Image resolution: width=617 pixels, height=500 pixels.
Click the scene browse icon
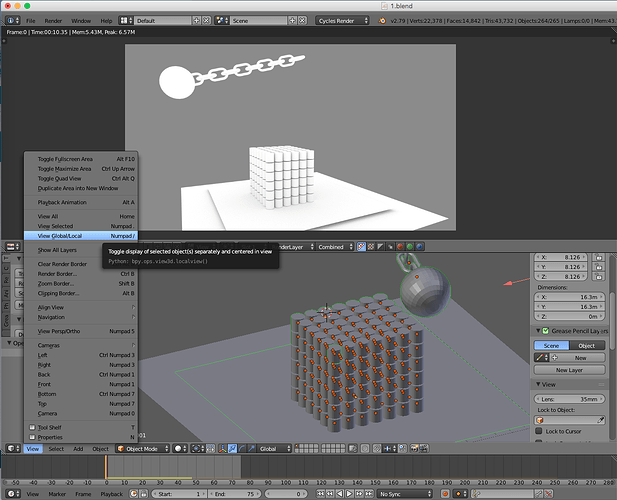[222, 20]
